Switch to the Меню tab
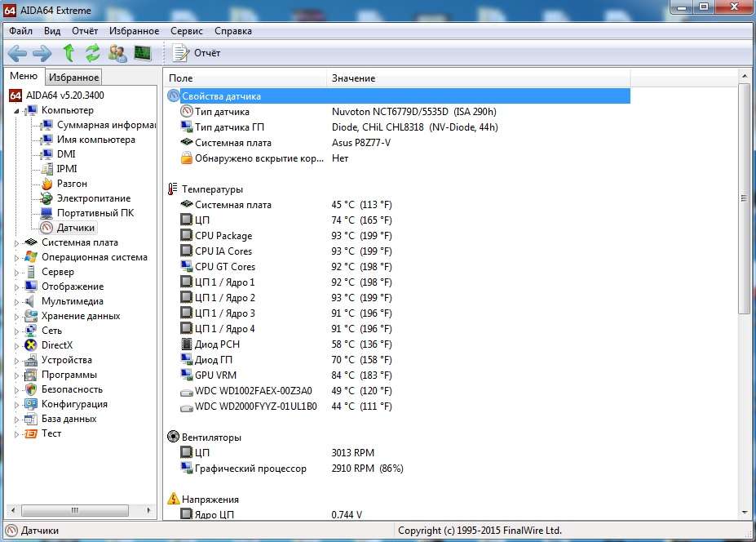This screenshot has height=542, width=756. coord(24,76)
